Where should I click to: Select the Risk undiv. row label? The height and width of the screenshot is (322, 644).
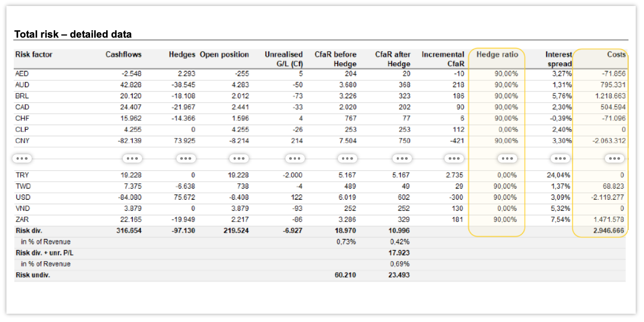[x=33, y=275]
